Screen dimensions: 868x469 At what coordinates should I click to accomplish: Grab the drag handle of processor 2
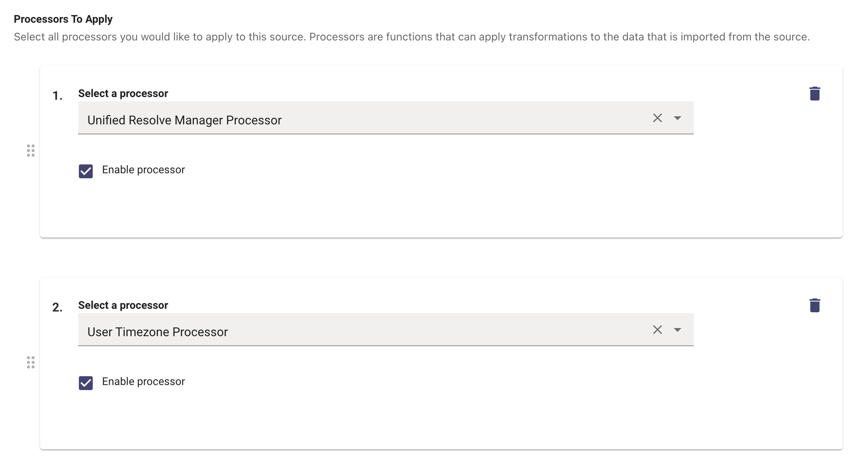31,362
